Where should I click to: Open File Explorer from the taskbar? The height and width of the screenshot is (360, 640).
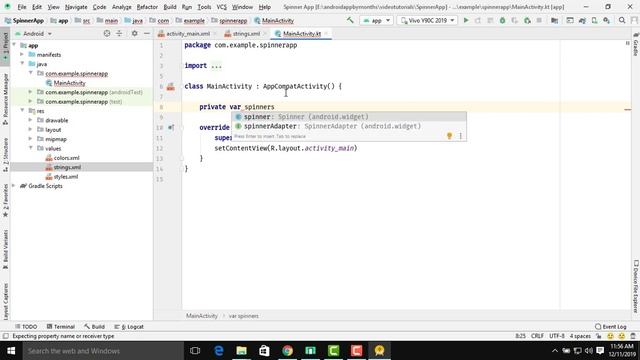point(241,351)
